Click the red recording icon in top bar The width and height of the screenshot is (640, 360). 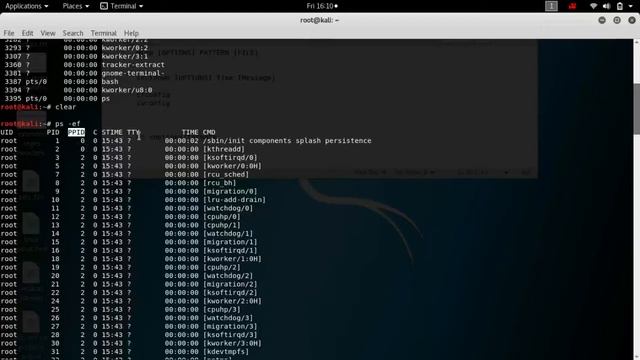click(x=572, y=6)
